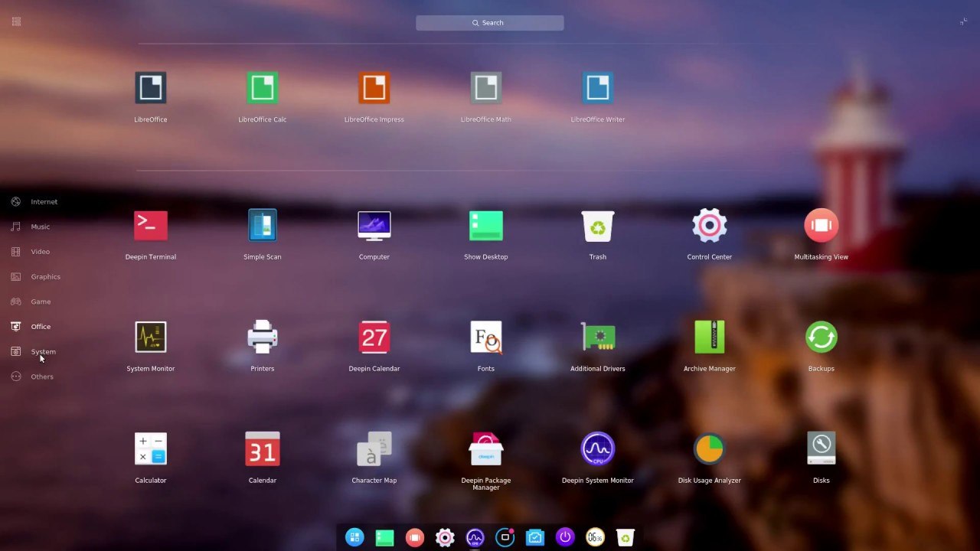Open the LibreOffice suite icon

151,88
